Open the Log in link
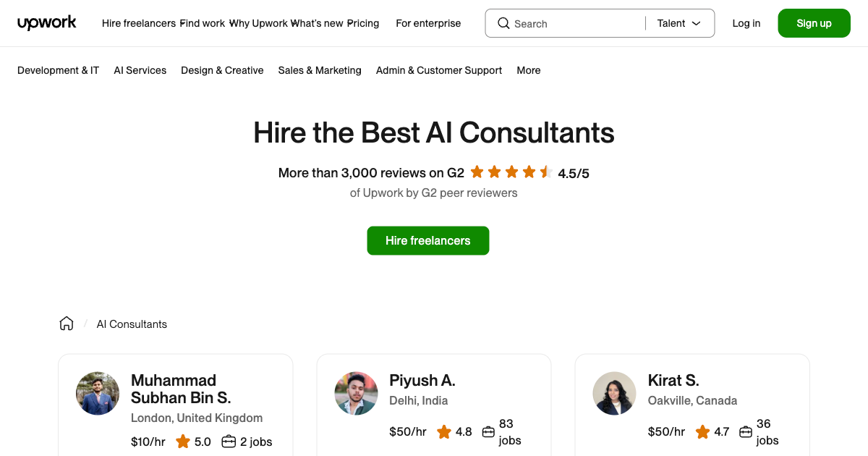The width and height of the screenshot is (868, 456). click(x=746, y=23)
